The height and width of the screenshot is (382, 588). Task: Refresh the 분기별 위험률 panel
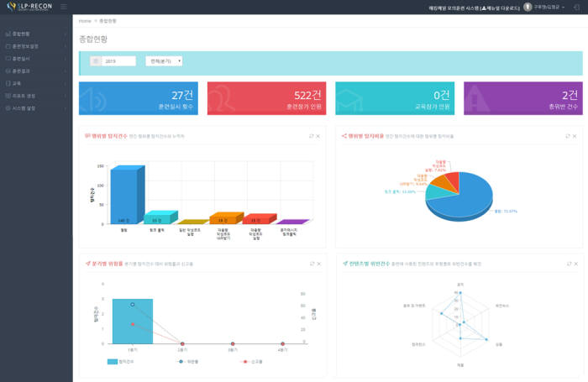(x=312, y=264)
